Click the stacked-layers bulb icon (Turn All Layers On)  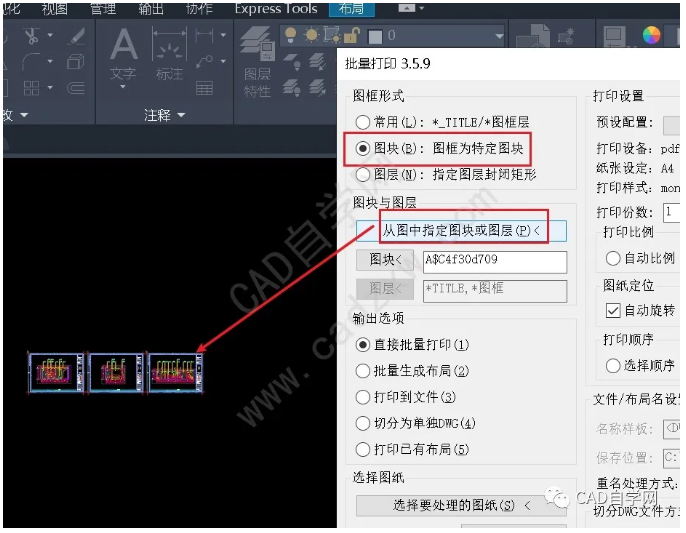291,88
